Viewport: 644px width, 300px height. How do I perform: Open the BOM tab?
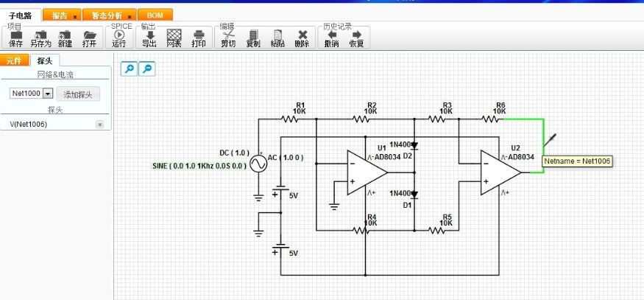pyautogui.click(x=155, y=15)
